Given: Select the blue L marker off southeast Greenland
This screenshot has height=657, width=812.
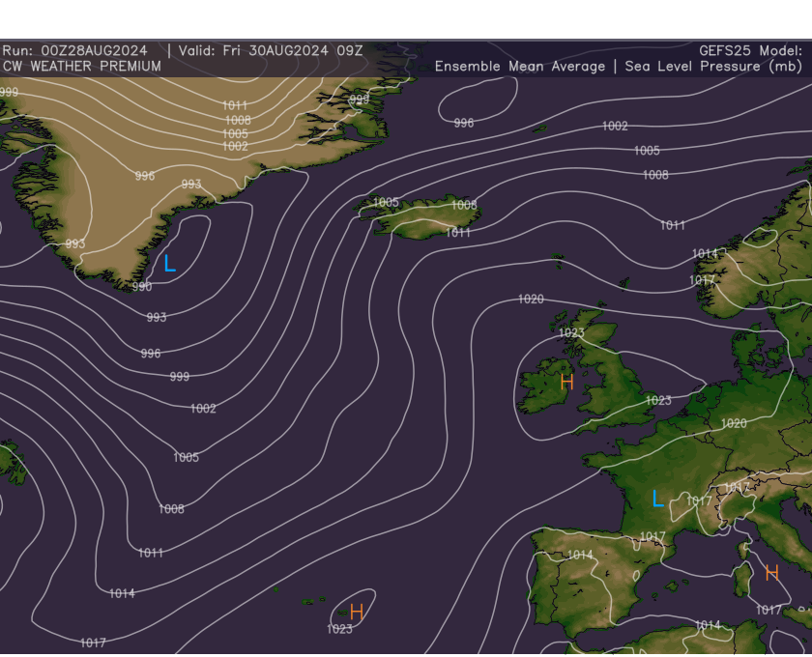Looking at the screenshot, I should pyautogui.click(x=170, y=263).
